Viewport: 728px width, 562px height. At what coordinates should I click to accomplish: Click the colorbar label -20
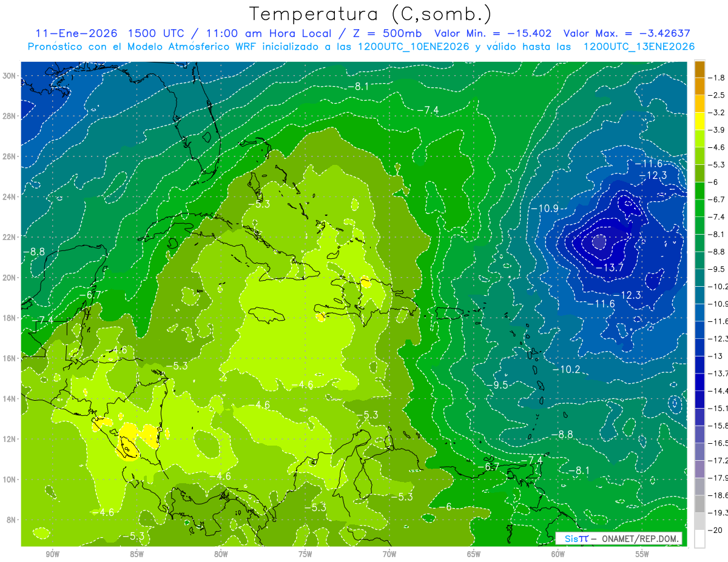point(715,529)
